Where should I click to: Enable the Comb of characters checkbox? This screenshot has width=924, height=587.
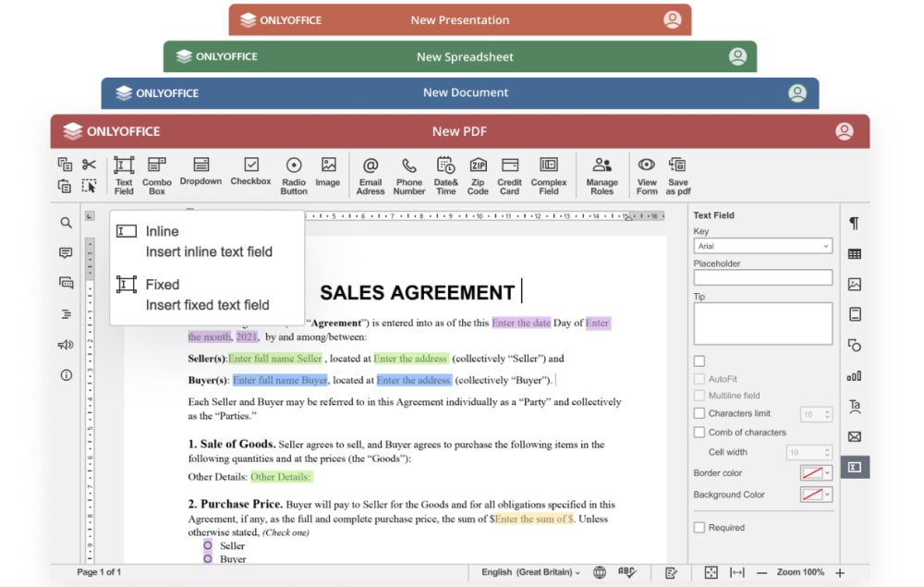tap(699, 432)
